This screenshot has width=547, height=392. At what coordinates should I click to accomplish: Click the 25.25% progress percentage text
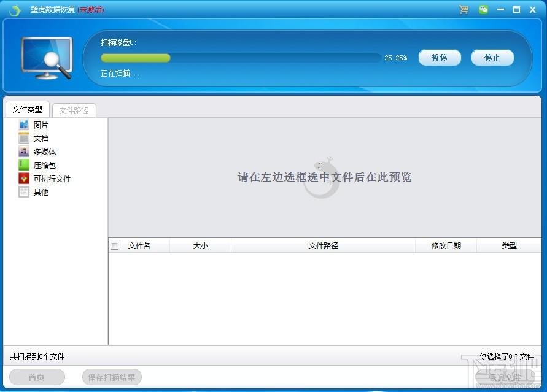pyautogui.click(x=395, y=58)
